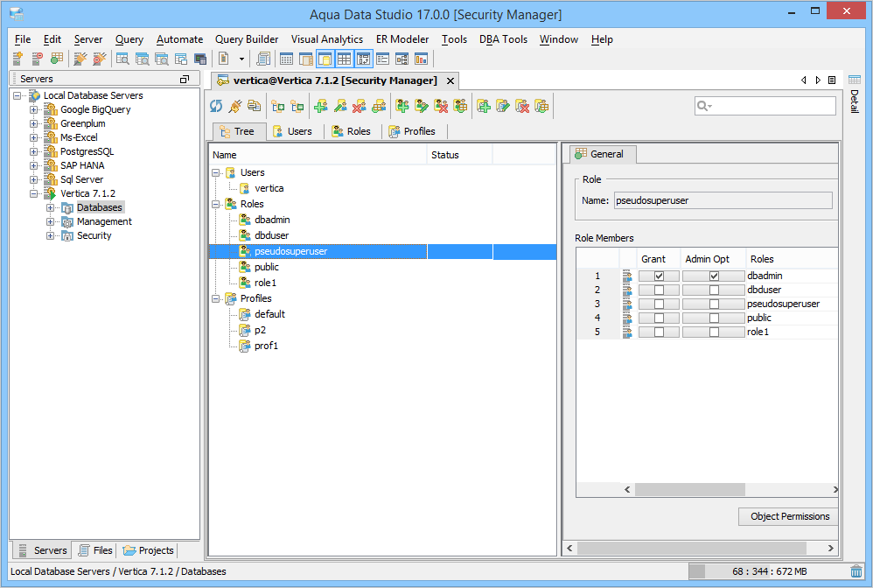Switch to the Users tab
Screen dimensions: 873x588
pos(293,131)
